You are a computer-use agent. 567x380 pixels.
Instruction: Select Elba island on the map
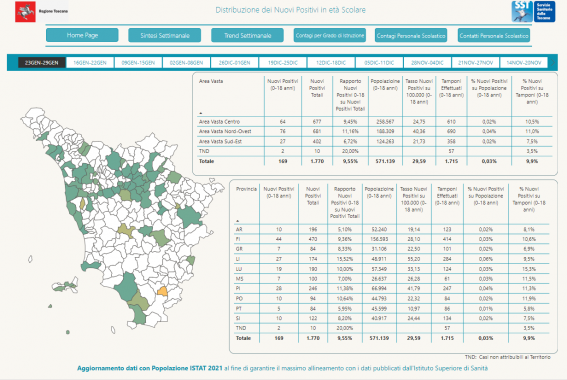(x=65, y=285)
